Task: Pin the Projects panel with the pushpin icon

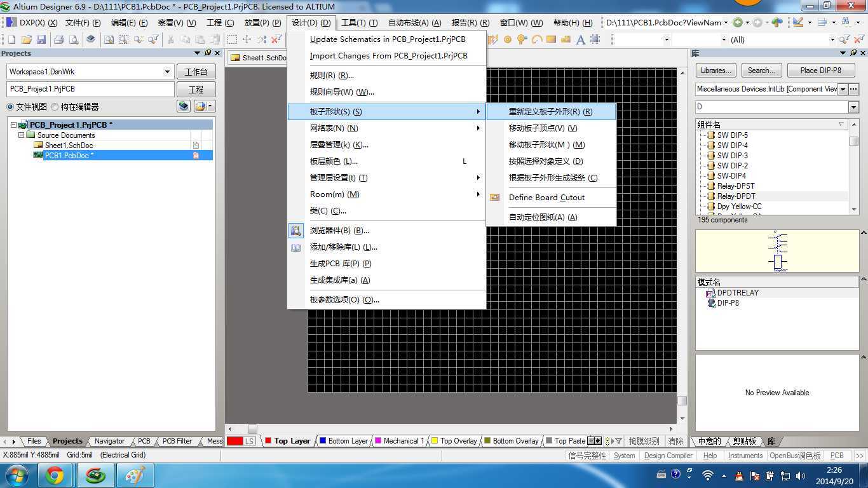Action: (207, 53)
